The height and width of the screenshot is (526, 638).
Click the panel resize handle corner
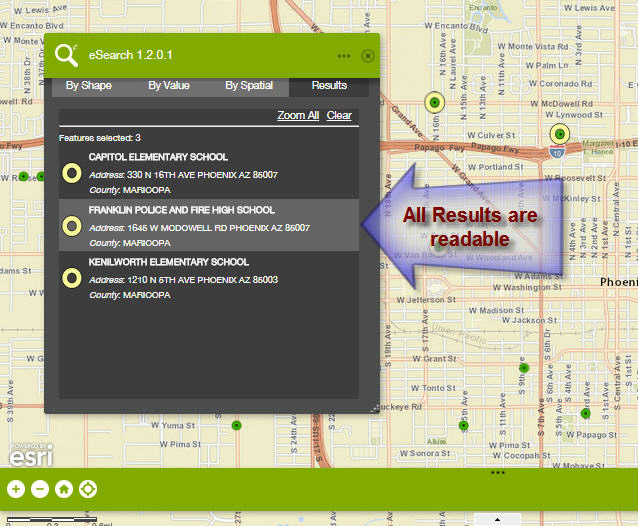click(375, 408)
